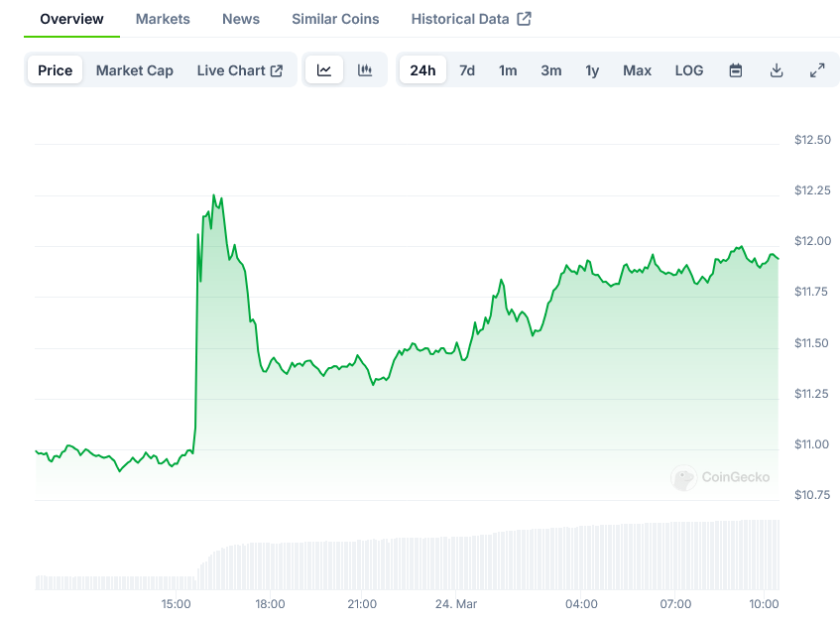Select Market Cap chart mode
This screenshot has height=624, width=840.
(x=135, y=70)
